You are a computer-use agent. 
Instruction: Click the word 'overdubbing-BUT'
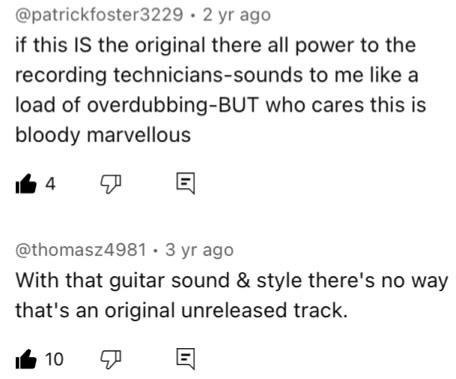(x=173, y=105)
